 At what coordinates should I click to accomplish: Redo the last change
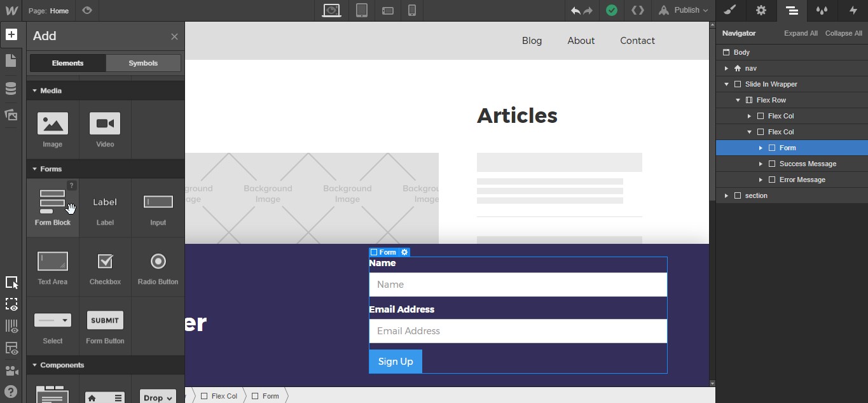[x=588, y=10]
